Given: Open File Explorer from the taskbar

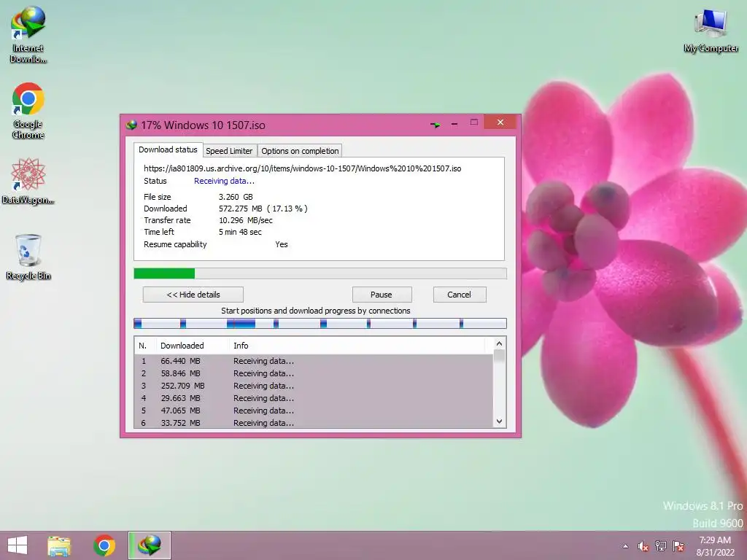Looking at the screenshot, I should pos(59,545).
